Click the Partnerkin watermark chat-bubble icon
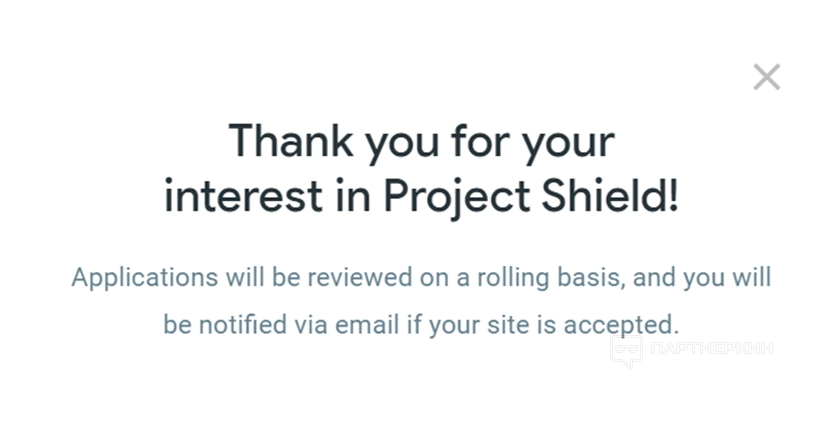 tap(627, 351)
